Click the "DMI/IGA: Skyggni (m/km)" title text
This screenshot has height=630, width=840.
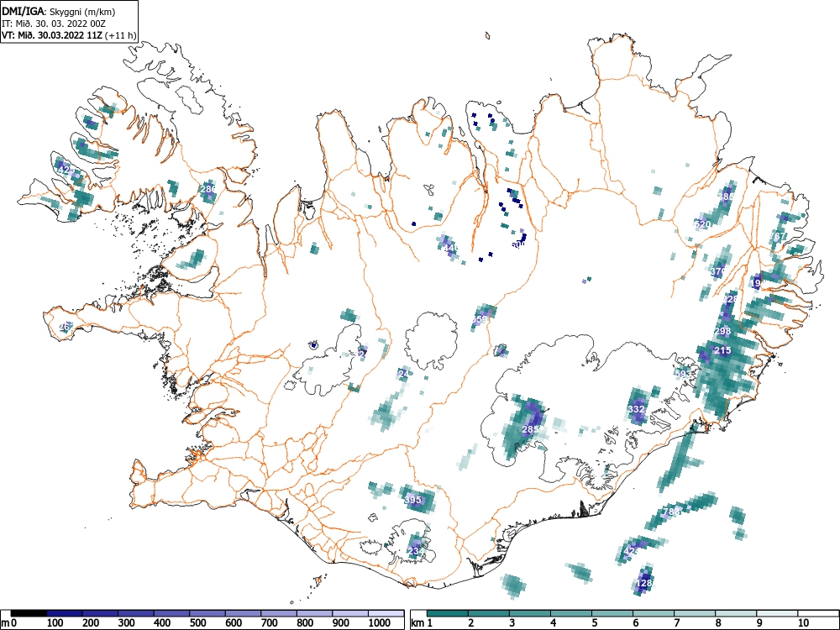(59, 11)
